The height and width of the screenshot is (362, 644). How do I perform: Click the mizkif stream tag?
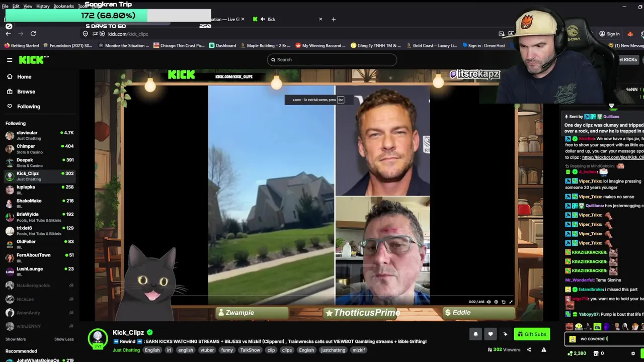tap(359, 350)
